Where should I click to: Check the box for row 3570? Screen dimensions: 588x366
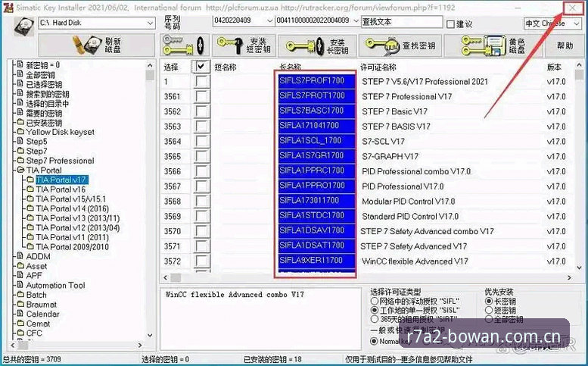[202, 231]
